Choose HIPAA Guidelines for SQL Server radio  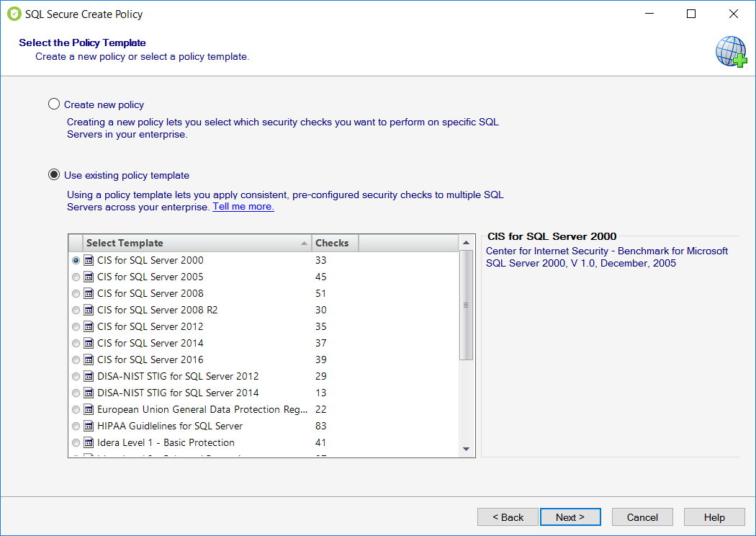(x=76, y=426)
